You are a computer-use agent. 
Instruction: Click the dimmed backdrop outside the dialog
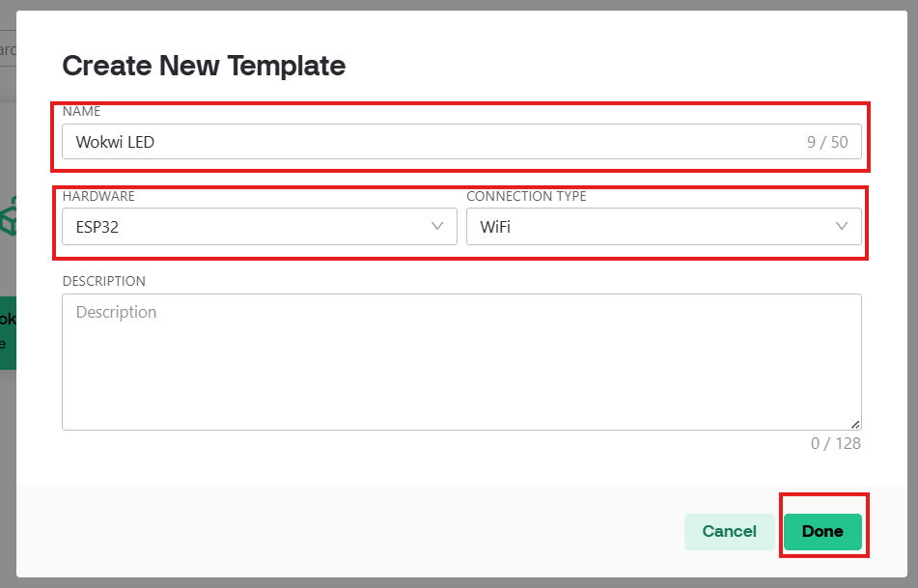(8, 483)
